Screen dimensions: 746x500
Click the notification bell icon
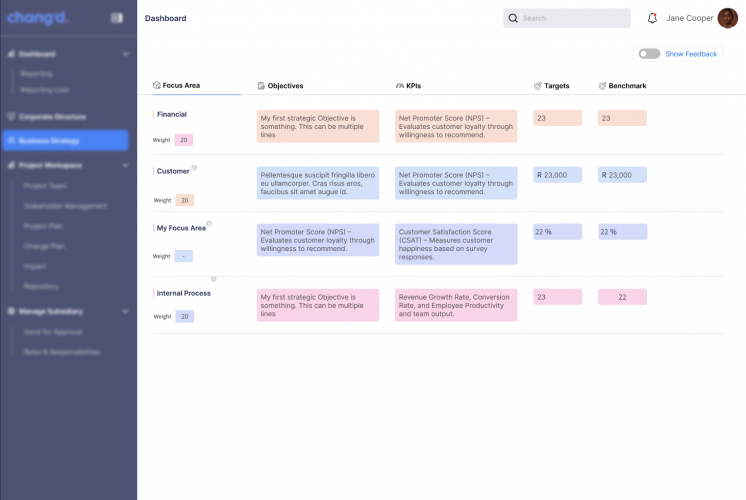[x=653, y=18]
